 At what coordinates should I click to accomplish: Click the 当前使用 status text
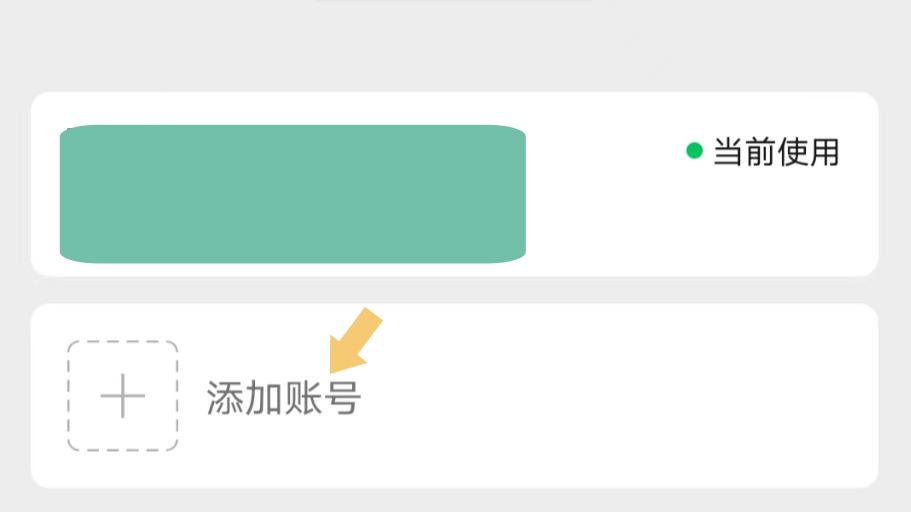coord(775,152)
